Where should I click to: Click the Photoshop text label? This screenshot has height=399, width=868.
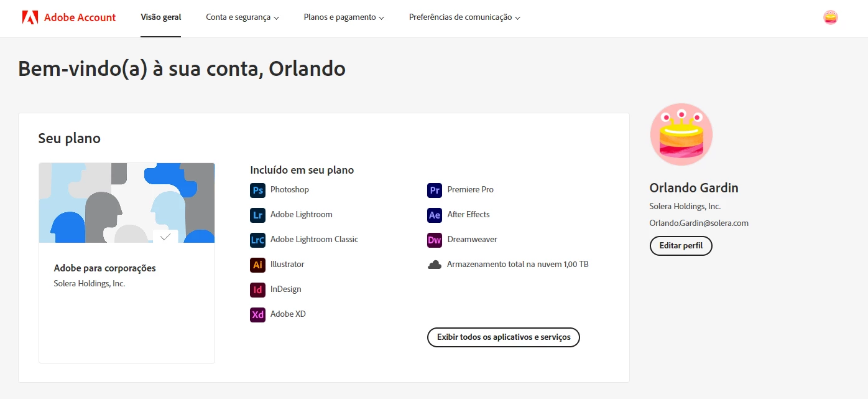(x=290, y=190)
